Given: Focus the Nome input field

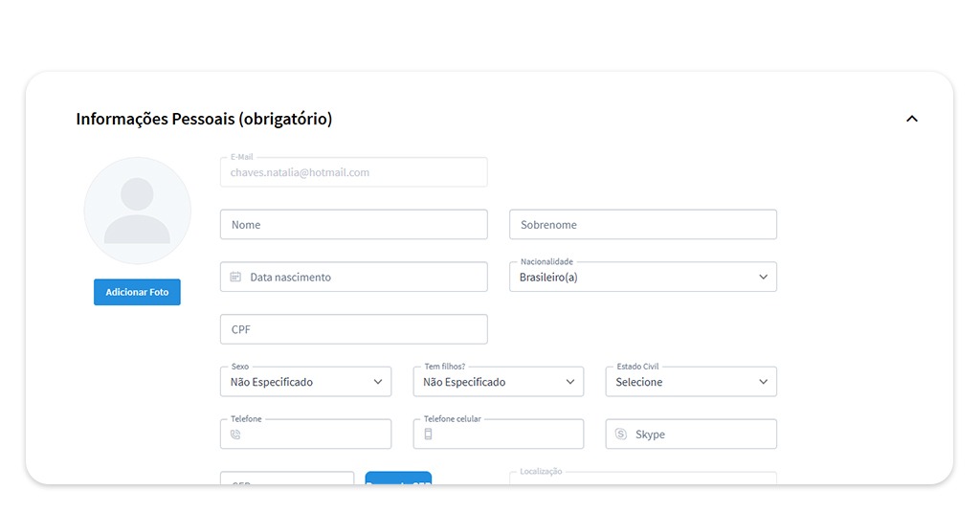Looking at the screenshot, I should click(353, 225).
